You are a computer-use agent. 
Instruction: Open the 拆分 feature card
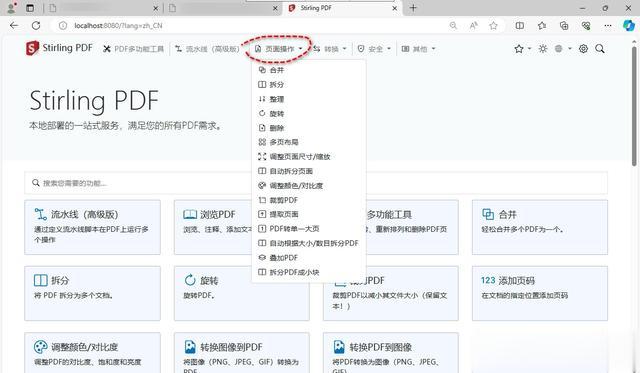pos(93,293)
